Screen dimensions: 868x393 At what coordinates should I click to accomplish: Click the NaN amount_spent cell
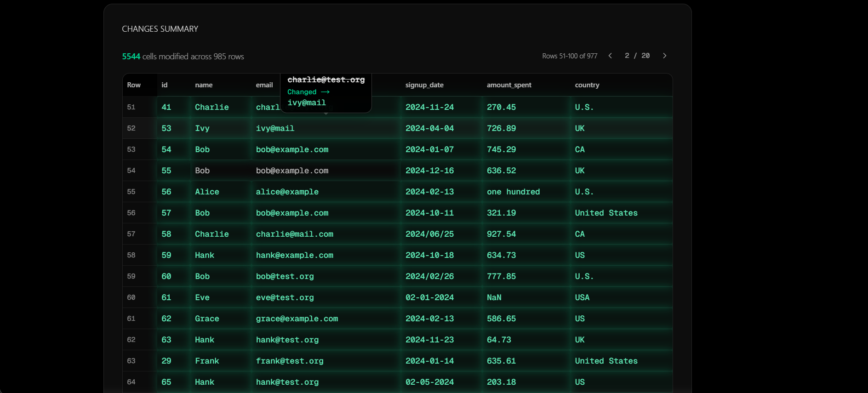494,298
